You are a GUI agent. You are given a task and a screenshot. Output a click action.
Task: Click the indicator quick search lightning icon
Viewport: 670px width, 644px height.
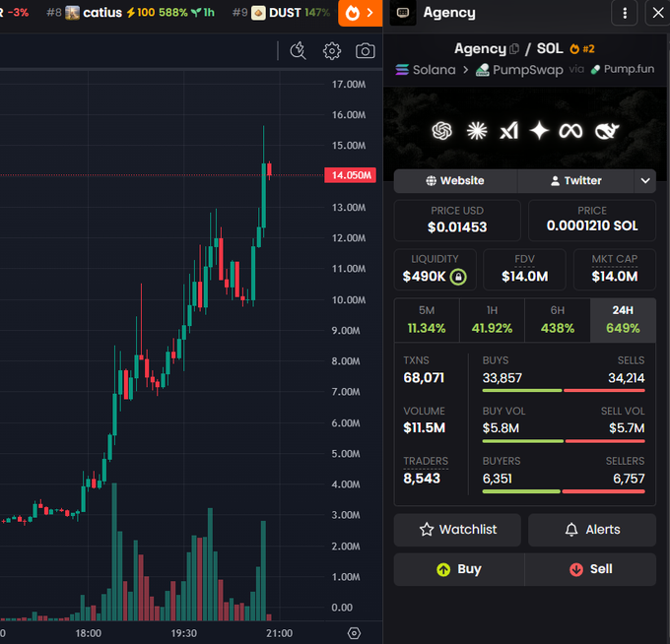coord(298,51)
